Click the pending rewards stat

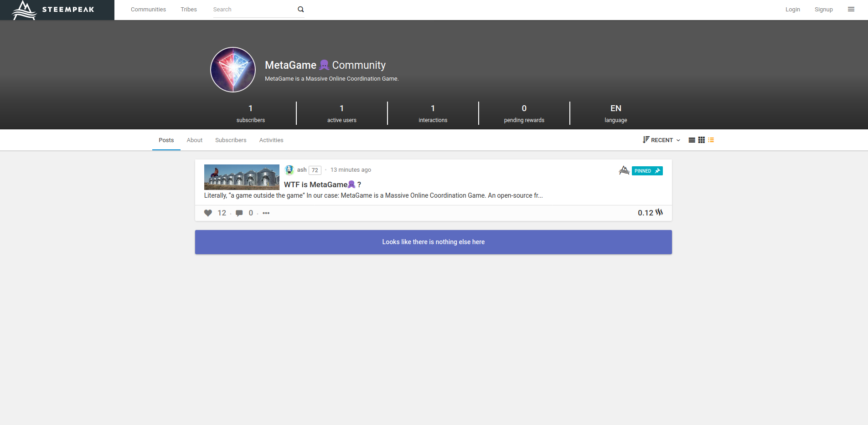click(x=524, y=113)
